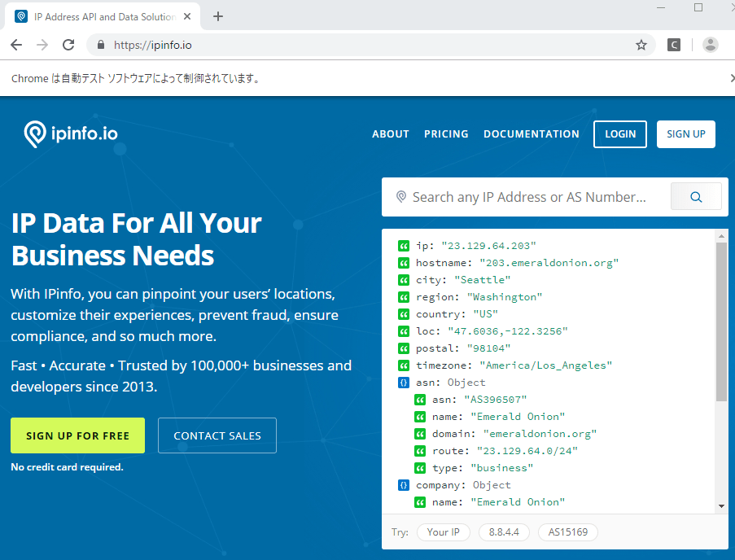Click the company name "Emerald Onion" value
735x560 pixels.
(518, 502)
